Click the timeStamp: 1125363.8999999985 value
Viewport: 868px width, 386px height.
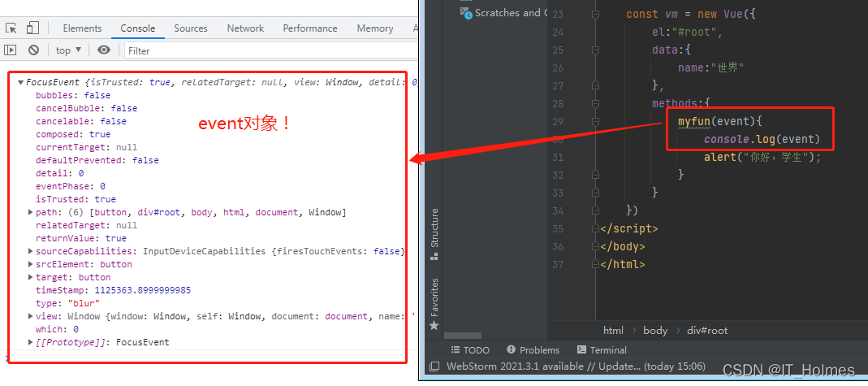point(143,290)
